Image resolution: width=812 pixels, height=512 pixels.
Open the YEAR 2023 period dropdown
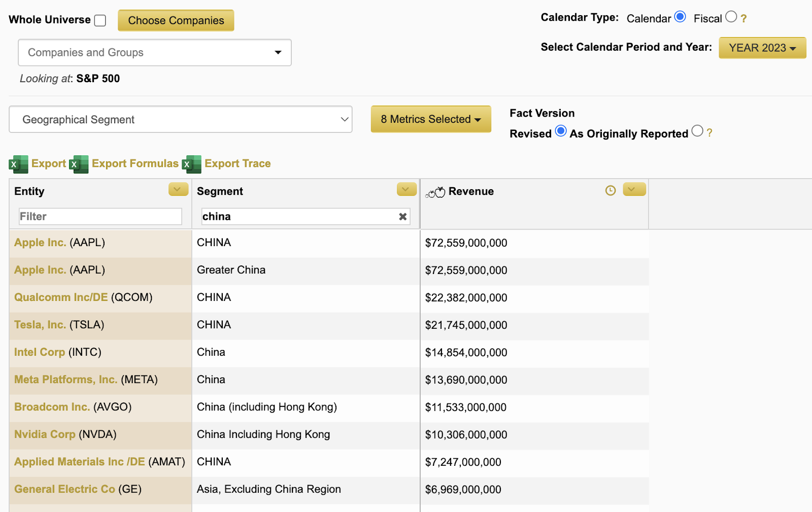pos(762,48)
